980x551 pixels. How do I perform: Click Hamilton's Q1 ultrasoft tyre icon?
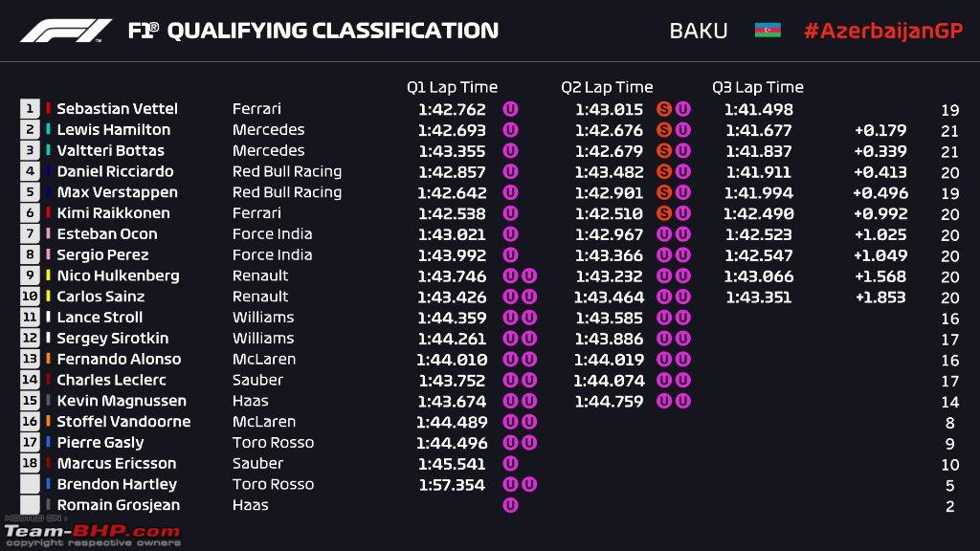pos(510,130)
